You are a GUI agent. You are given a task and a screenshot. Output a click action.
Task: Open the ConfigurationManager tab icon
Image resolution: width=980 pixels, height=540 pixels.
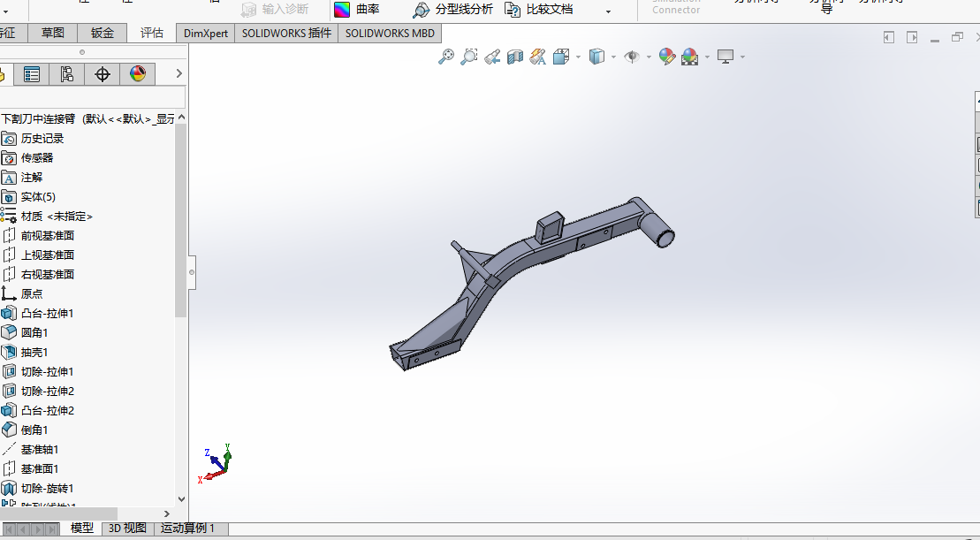[67, 74]
